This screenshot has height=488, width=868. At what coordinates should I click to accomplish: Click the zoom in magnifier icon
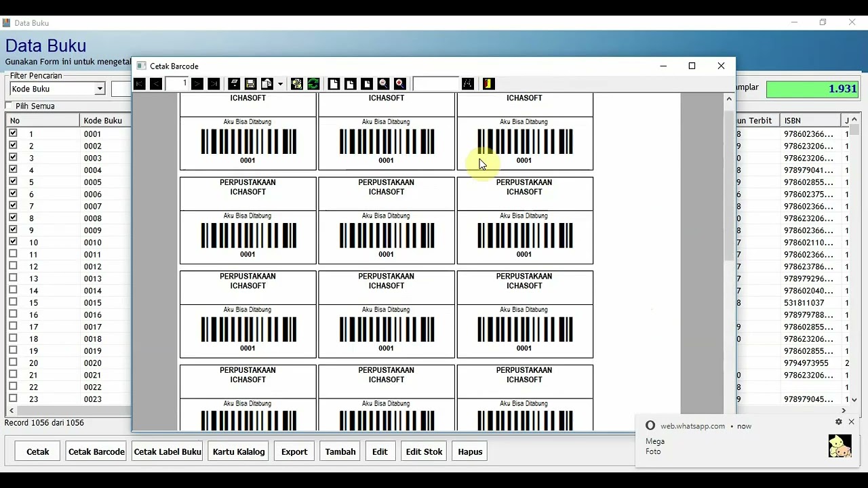[400, 84]
